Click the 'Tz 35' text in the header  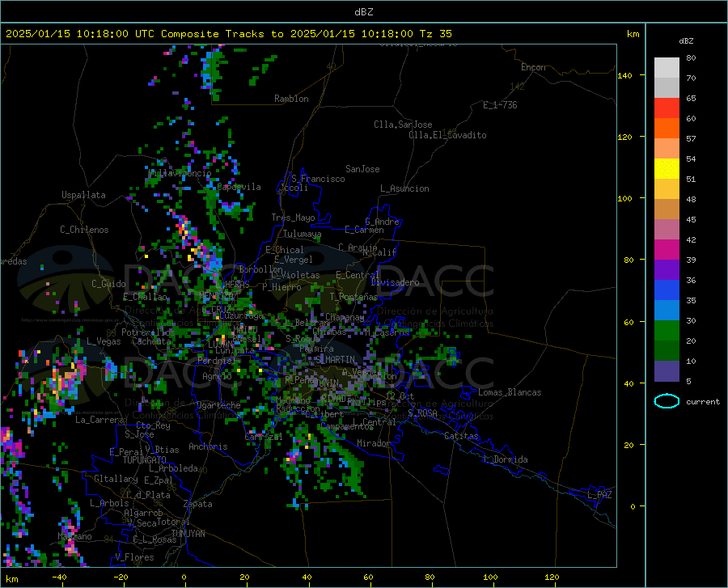(435, 34)
